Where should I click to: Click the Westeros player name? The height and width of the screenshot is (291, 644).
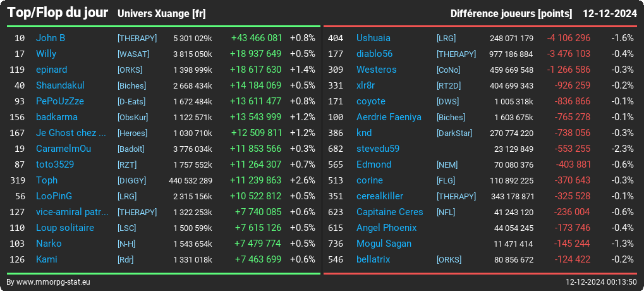click(377, 70)
